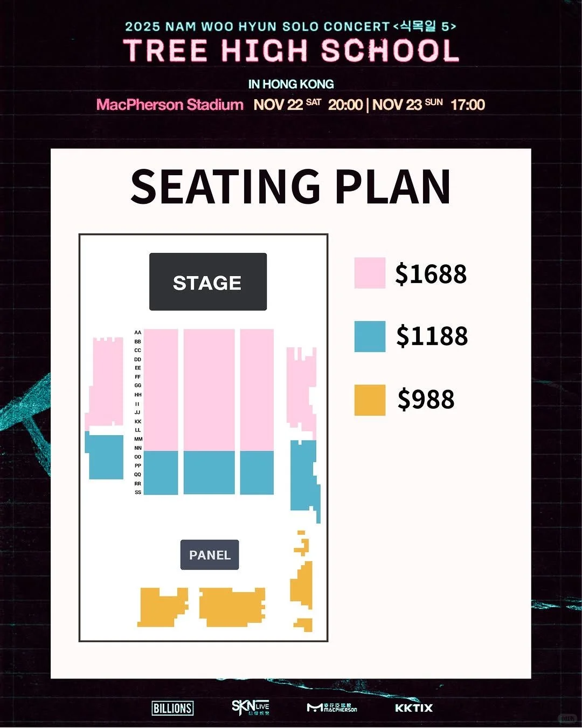582x728 pixels.
Task: Choose the yellow section left of bottom center
Action: (162, 607)
